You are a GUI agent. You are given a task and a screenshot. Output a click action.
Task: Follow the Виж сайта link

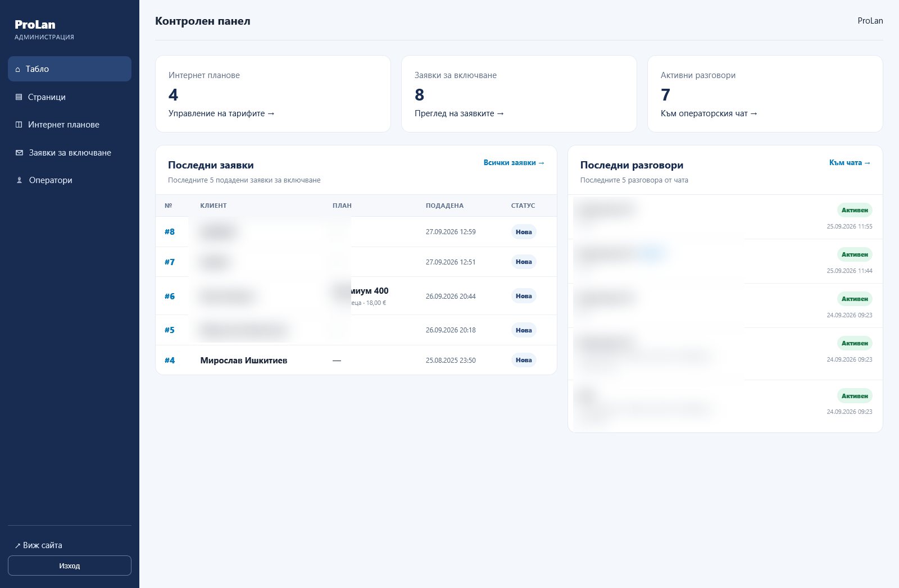tap(39, 545)
